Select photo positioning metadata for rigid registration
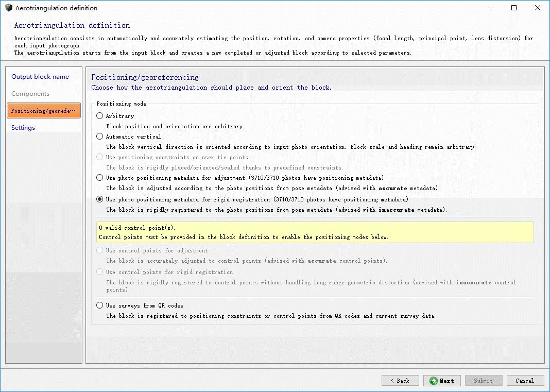Screen dimensions: 550x392 coord(100,199)
